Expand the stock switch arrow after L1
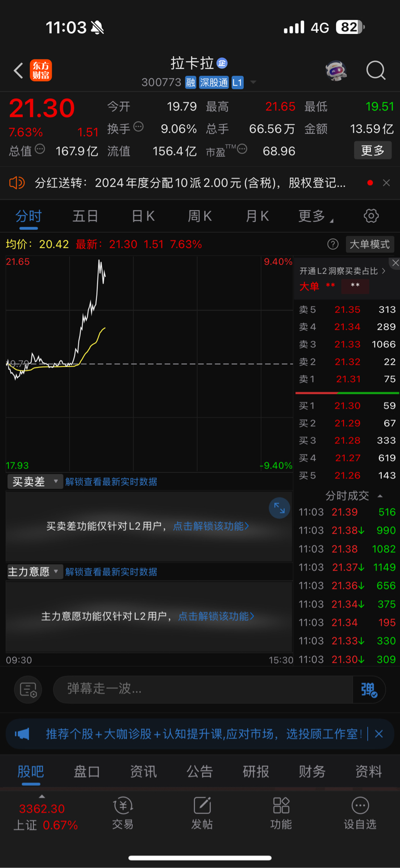This screenshot has width=400, height=868. point(253,82)
